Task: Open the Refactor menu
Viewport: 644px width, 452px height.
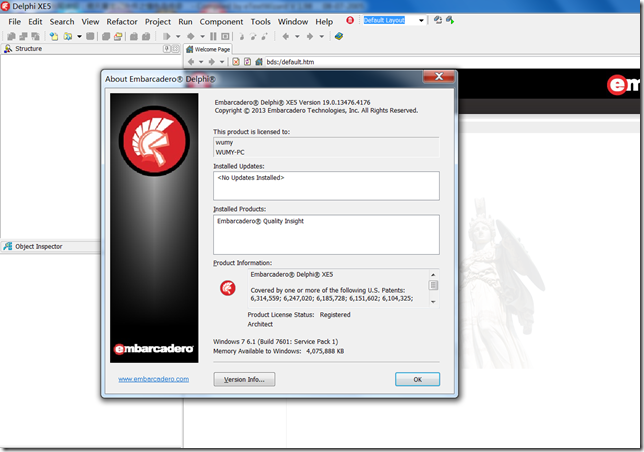Action: (122, 22)
